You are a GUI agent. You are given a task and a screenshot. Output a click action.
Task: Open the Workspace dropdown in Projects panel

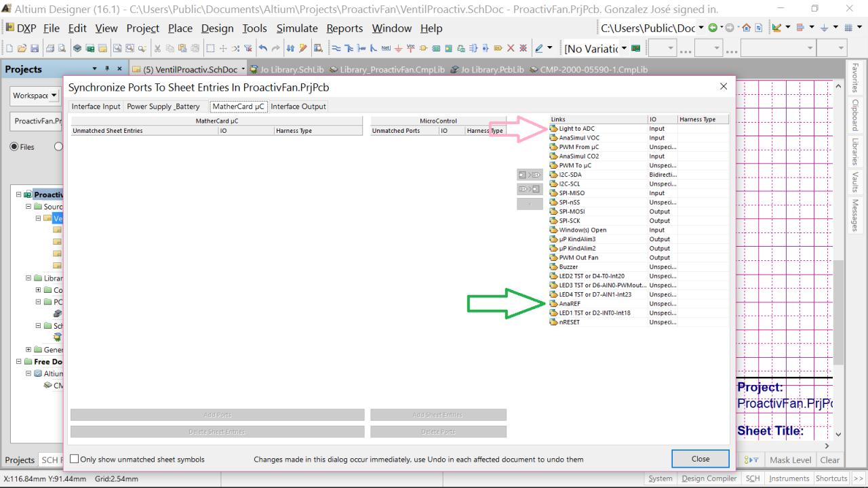(x=54, y=96)
